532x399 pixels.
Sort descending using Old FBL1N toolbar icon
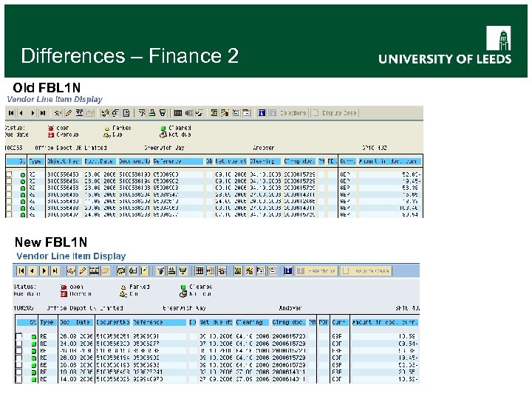point(163,113)
